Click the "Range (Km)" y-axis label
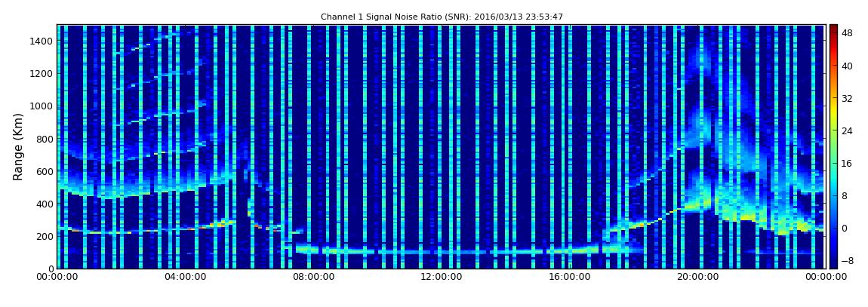 [18, 146]
